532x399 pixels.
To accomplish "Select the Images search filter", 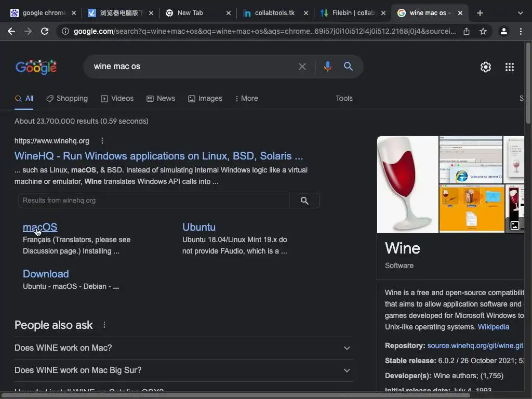I will [x=205, y=98].
